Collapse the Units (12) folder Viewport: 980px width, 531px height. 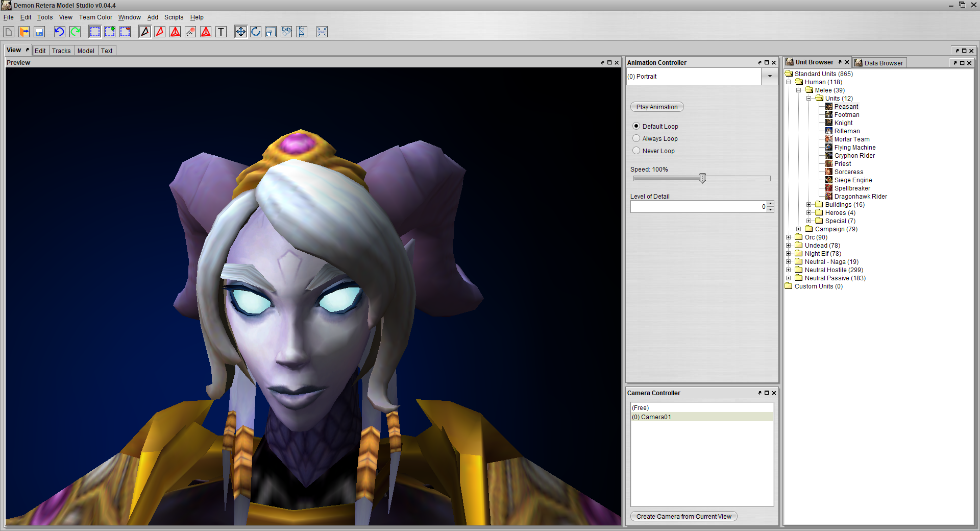click(809, 99)
